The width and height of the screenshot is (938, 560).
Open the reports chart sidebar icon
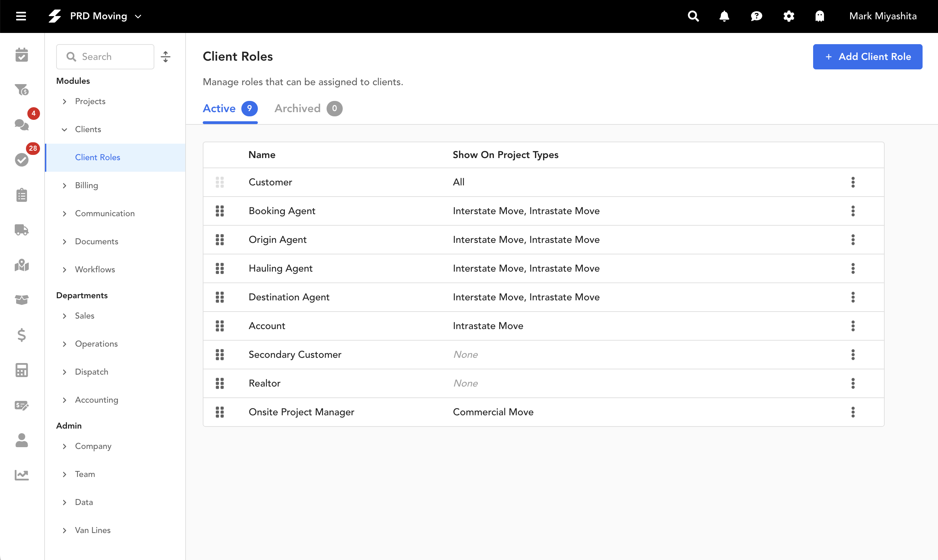(21, 475)
